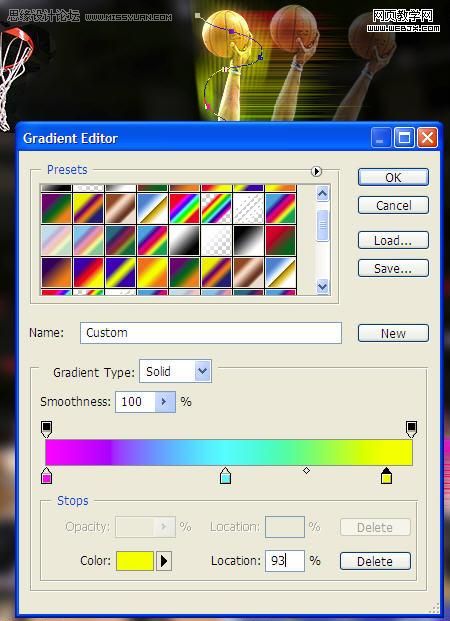Select the dark violet to orange preset

point(56,272)
